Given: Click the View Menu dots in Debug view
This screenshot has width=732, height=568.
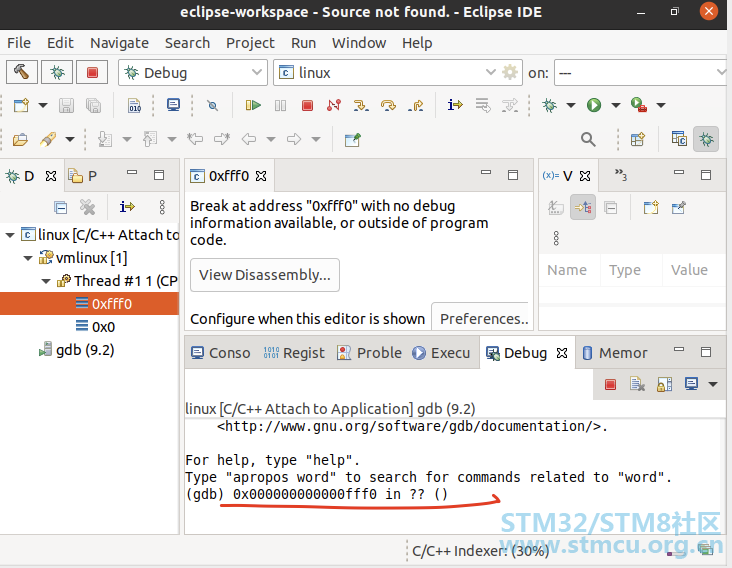Looking at the screenshot, I should coord(162,207).
